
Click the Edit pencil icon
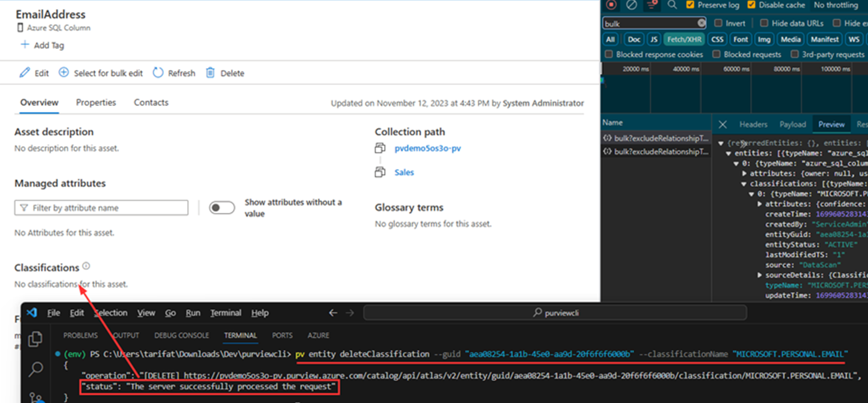tap(25, 73)
